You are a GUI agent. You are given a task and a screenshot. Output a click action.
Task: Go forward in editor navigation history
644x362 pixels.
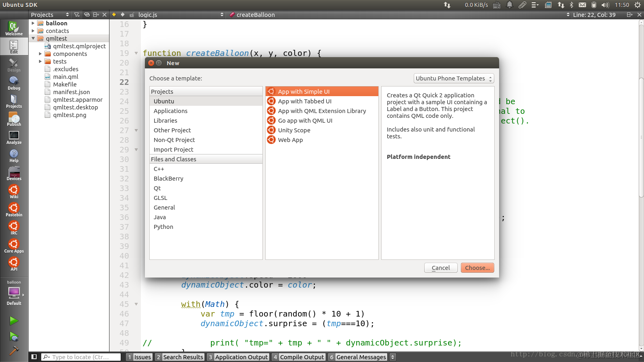(x=123, y=14)
